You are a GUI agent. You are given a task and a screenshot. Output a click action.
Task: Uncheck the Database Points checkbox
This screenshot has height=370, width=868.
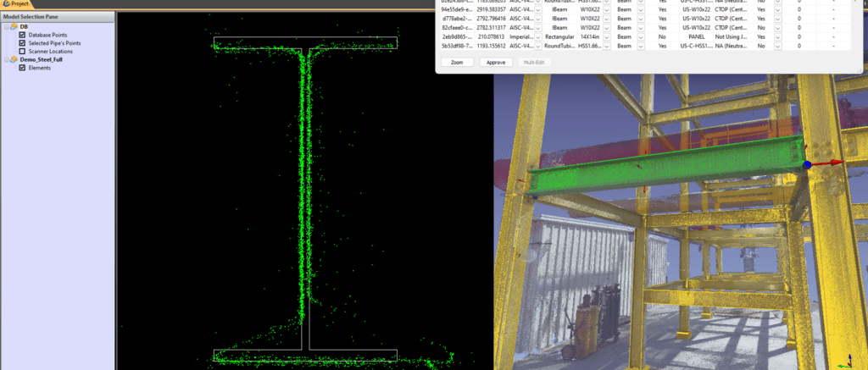(22, 35)
